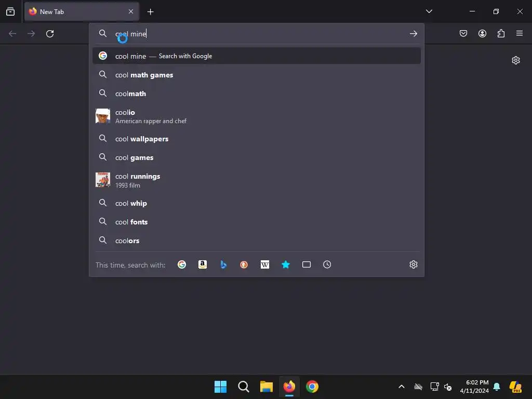
Task: Select 'coolio' American rapper suggestion
Action: [257, 116]
